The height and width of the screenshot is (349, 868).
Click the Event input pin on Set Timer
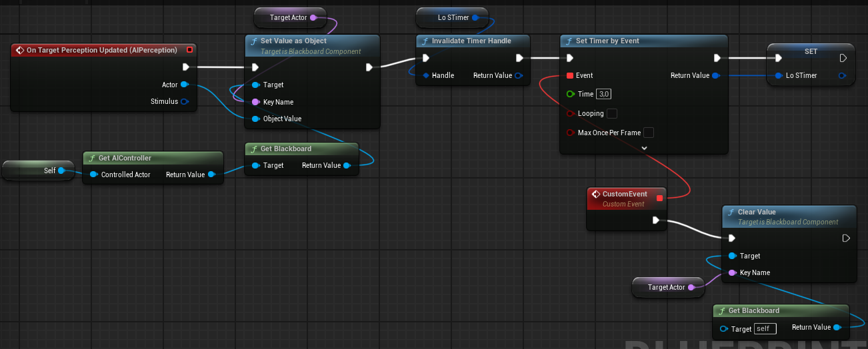coord(569,75)
